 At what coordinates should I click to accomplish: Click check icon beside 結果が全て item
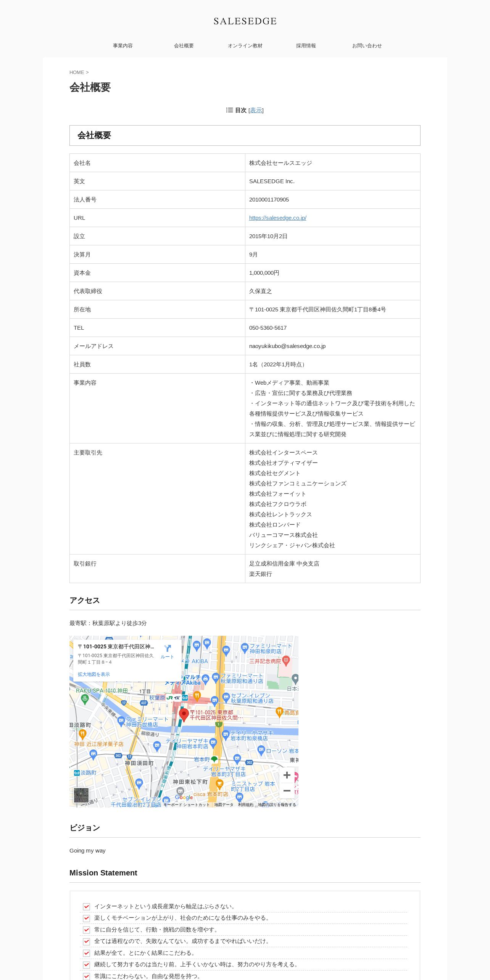87,953
